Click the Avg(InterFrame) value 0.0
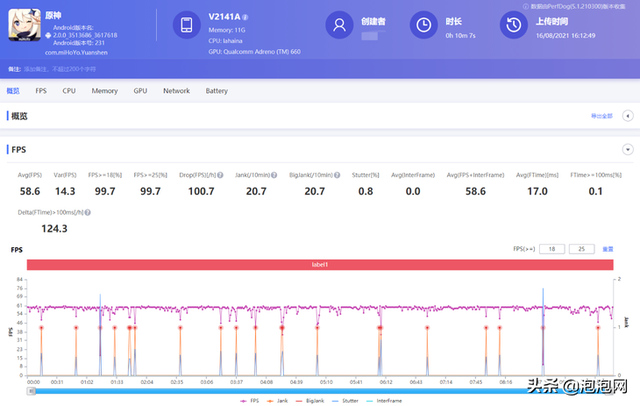 (x=413, y=191)
